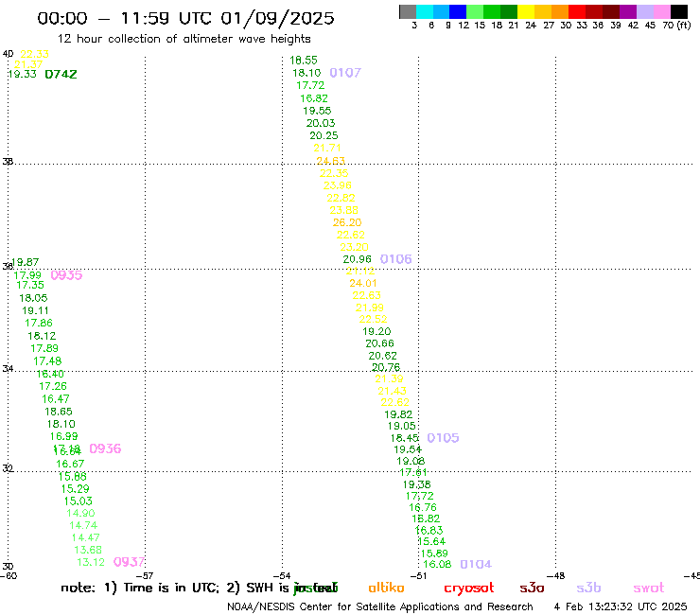The width and height of the screenshot is (700, 615).
Task: Click the wave height reading 24.01
Action: 363,283
